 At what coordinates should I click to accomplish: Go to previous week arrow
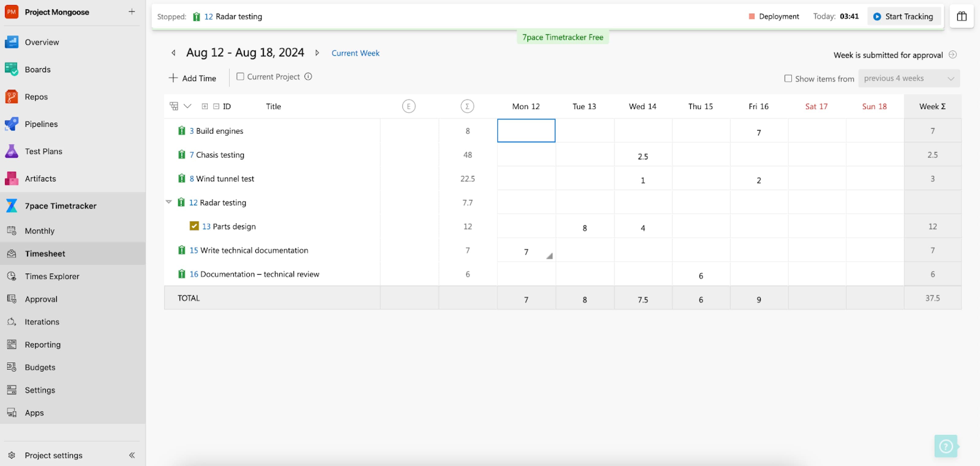[x=173, y=53]
